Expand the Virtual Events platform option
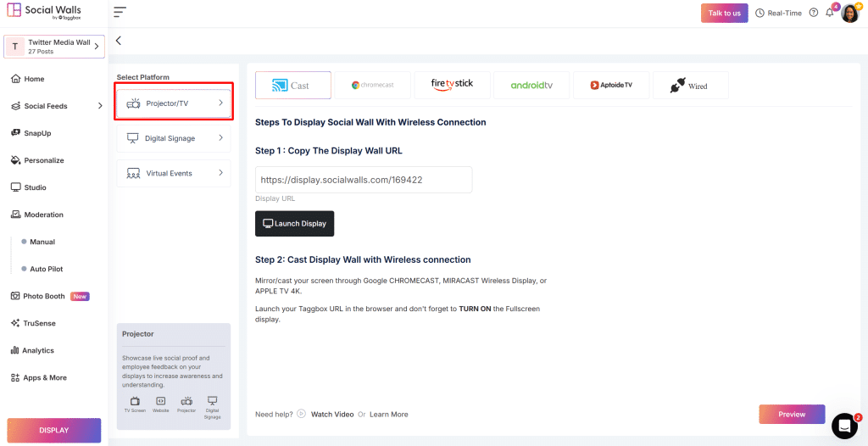 [x=174, y=173]
